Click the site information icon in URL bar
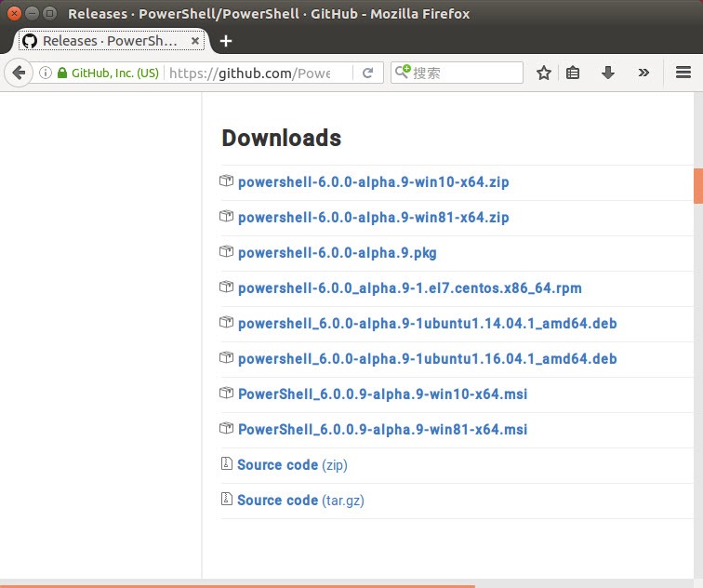 point(45,73)
